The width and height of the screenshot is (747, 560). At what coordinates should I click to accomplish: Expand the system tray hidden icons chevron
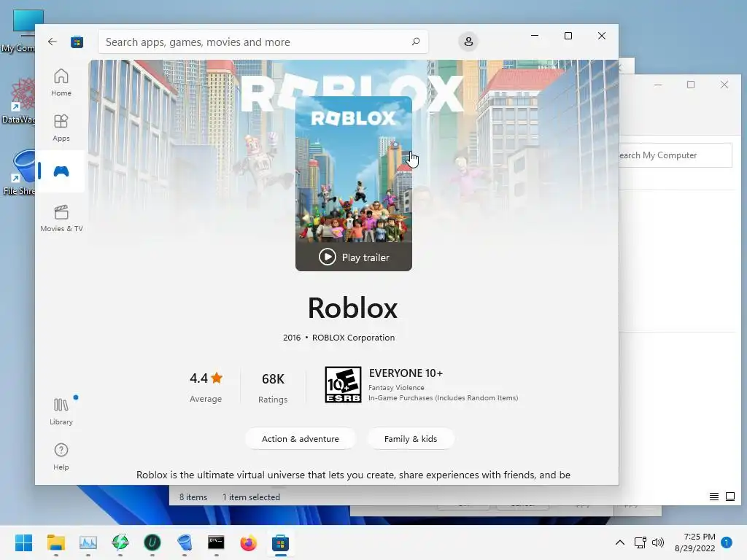pyautogui.click(x=620, y=542)
